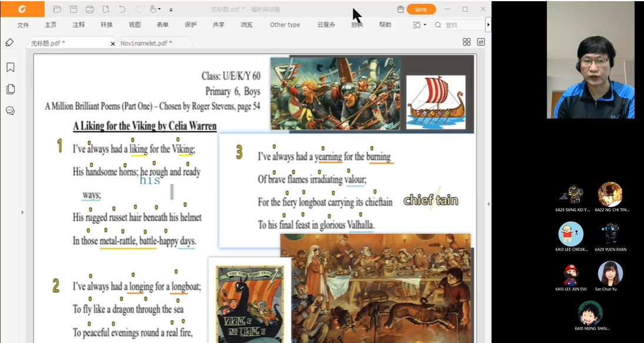Click the Undo arrow icon

(122, 9)
